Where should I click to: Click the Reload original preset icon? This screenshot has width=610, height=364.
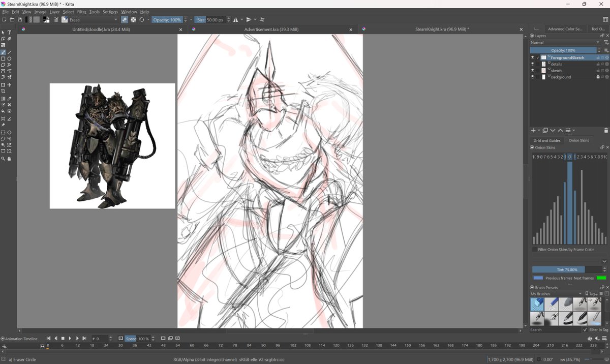click(142, 20)
